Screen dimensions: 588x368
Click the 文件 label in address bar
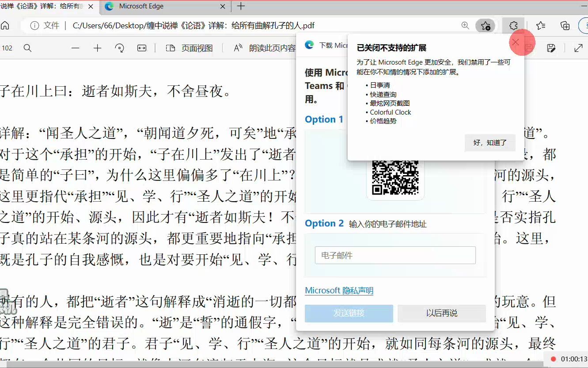pyautogui.click(x=51, y=26)
